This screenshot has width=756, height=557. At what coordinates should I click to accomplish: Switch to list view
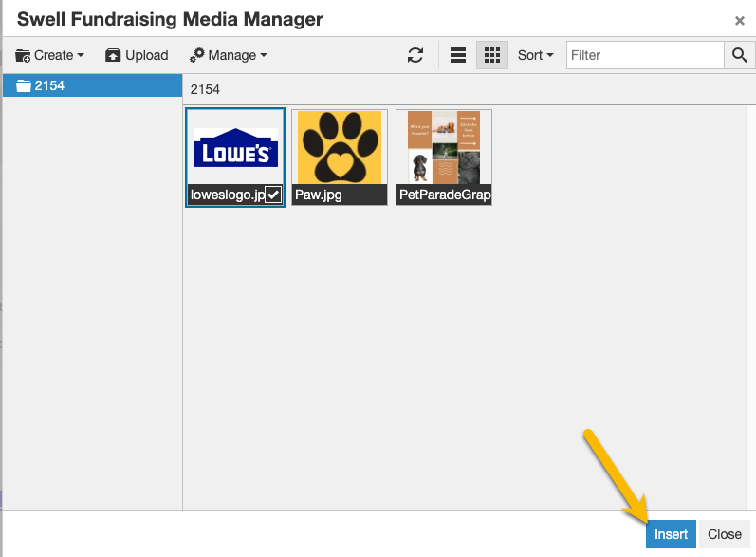coord(458,55)
